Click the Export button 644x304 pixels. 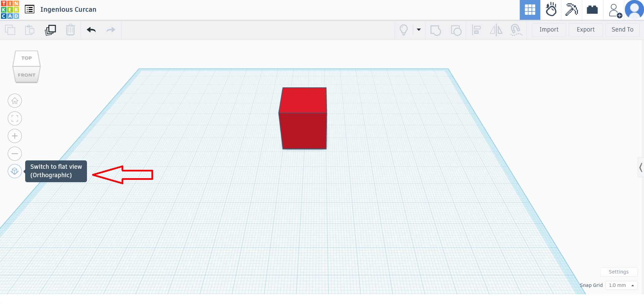[585, 30]
